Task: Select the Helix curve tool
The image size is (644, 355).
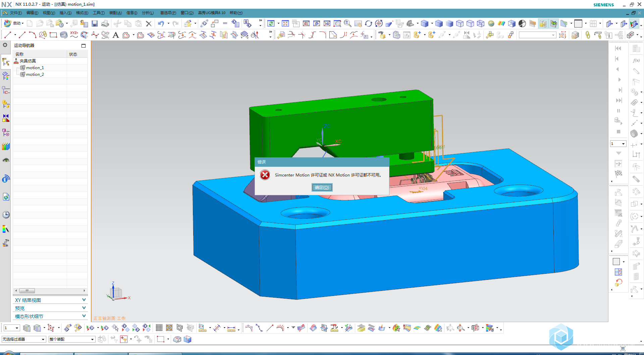Action: click(x=64, y=35)
